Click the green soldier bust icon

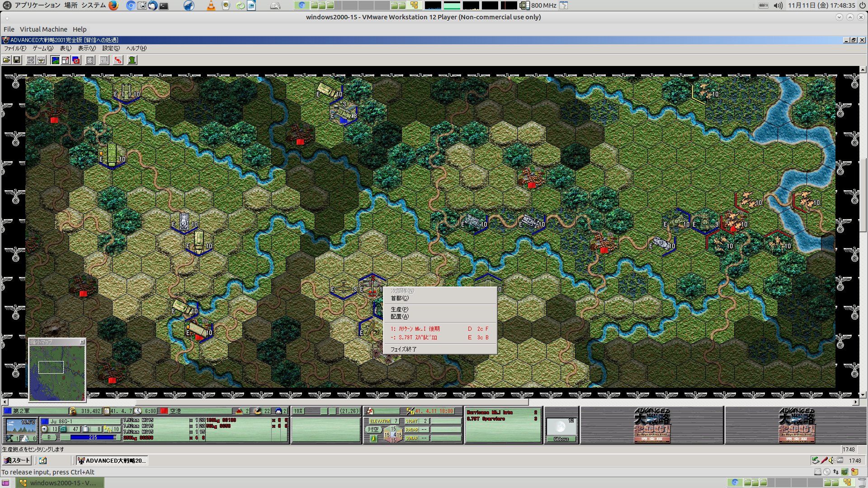coord(132,60)
